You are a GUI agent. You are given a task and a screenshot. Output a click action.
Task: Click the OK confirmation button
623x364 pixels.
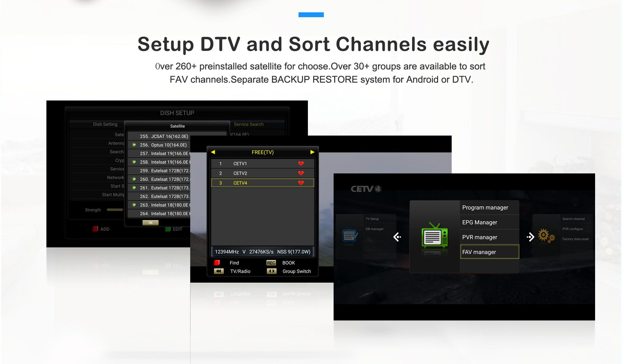point(150,222)
